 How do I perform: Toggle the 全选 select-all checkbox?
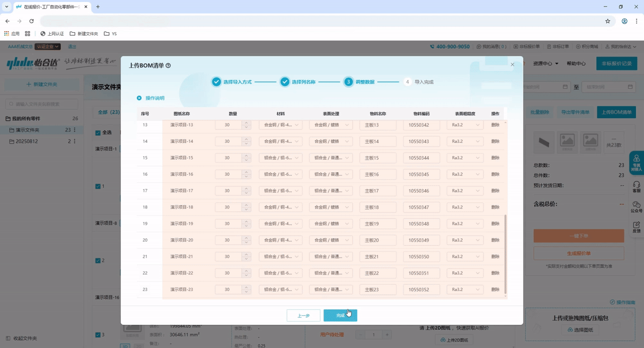point(98,133)
